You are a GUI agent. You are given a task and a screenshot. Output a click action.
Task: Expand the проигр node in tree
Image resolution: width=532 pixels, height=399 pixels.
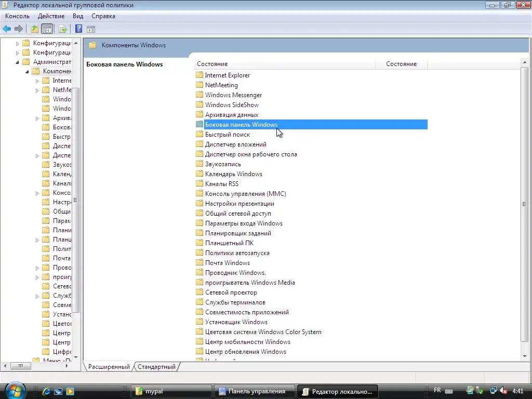[37, 277]
